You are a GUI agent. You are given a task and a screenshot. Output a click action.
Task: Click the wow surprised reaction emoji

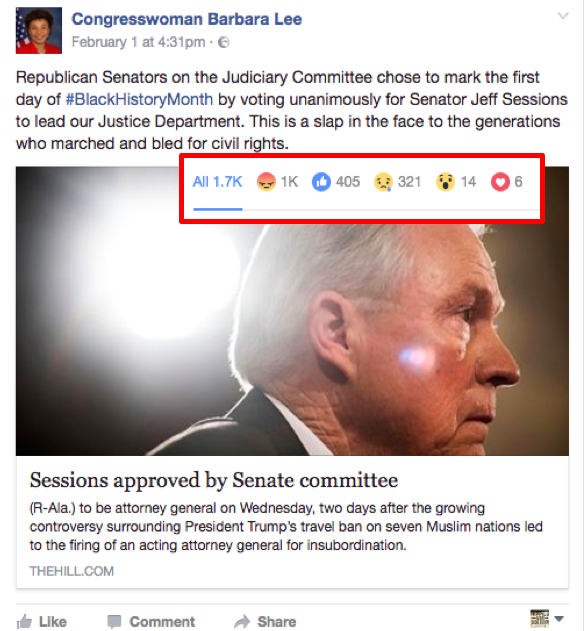pos(446,182)
